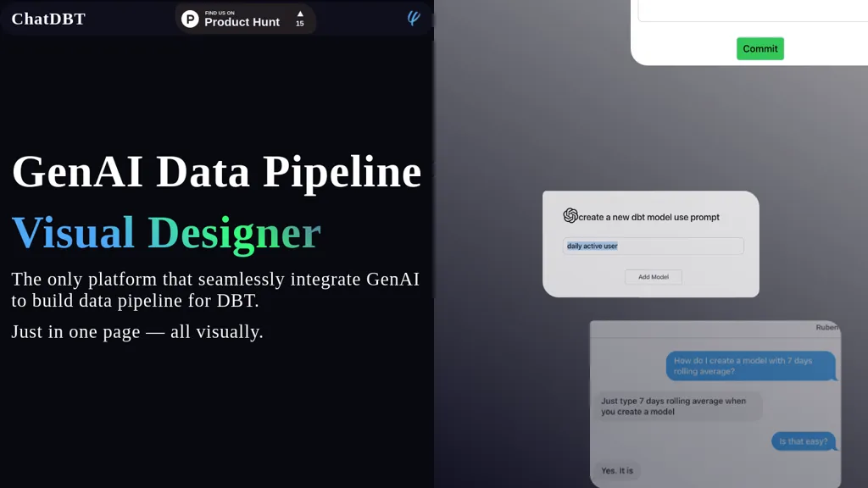Focus the 'daily active user' prompt field
868x488 pixels.
click(x=653, y=246)
